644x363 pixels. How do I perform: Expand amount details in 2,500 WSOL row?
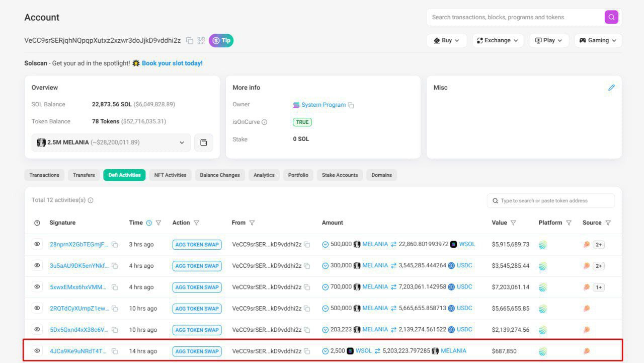coord(325,351)
